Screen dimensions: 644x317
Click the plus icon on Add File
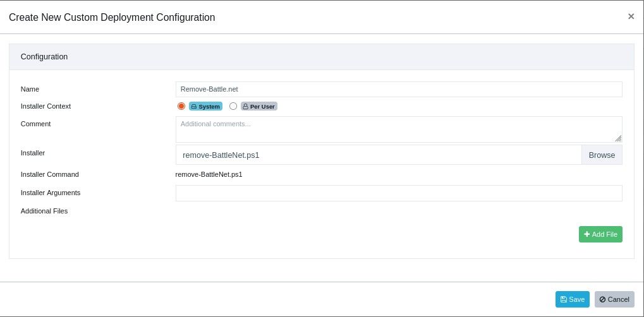(586, 234)
